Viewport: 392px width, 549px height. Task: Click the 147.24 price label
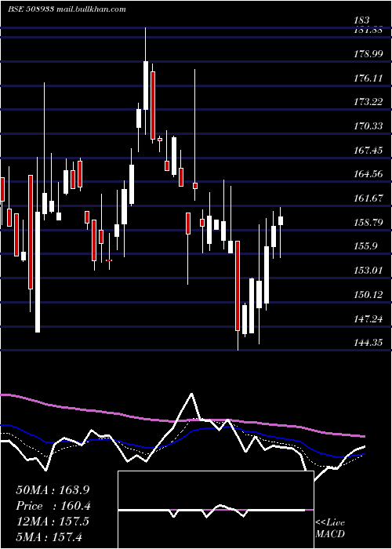(x=368, y=318)
